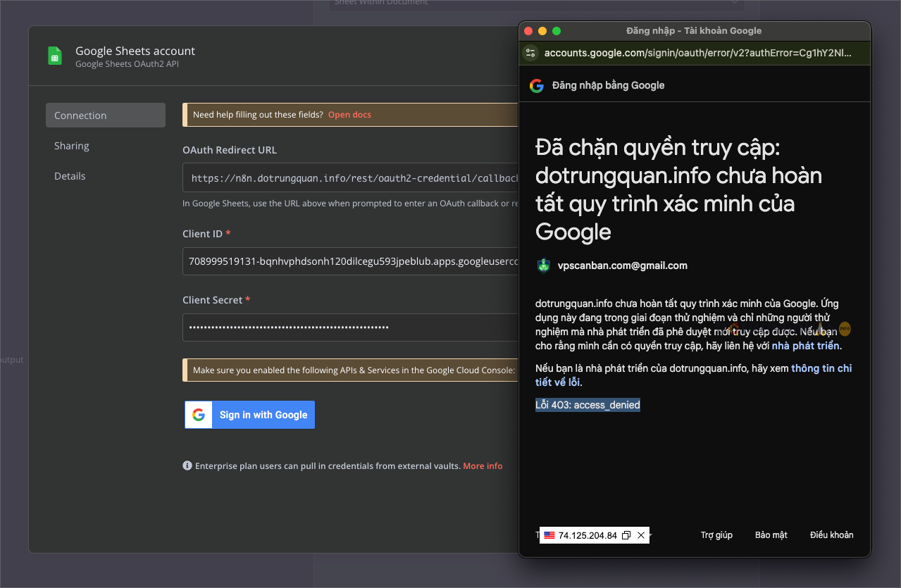Click the OAuth Redirect URL field
The height and width of the screenshot is (588, 901).
[351, 178]
